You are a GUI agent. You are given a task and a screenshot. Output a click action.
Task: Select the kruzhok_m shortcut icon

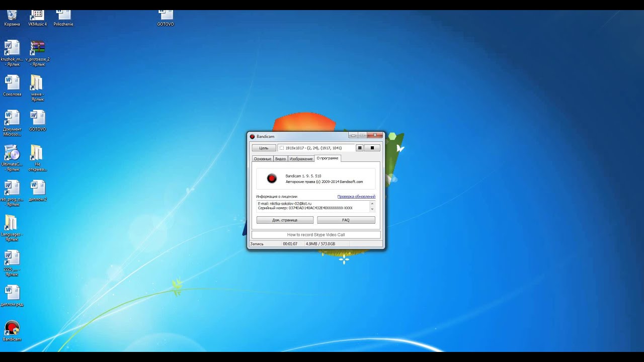(x=12, y=54)
